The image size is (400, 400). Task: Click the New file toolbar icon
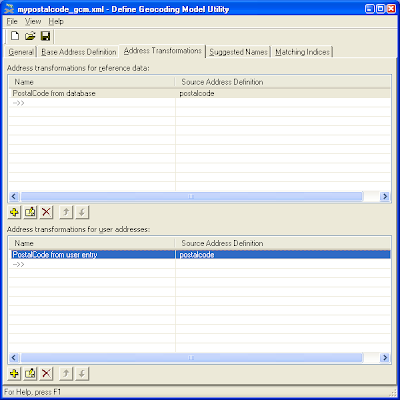pyautogui.click(x=15, y=36)
